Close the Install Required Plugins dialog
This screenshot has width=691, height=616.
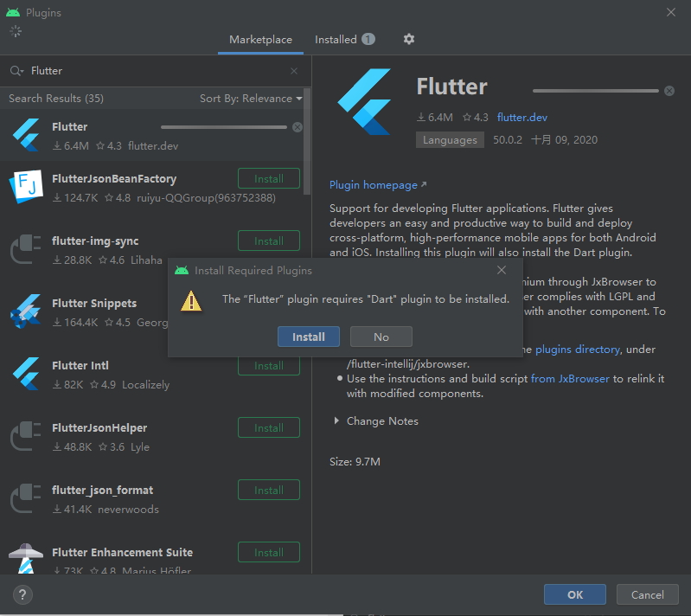click(502, 270)
